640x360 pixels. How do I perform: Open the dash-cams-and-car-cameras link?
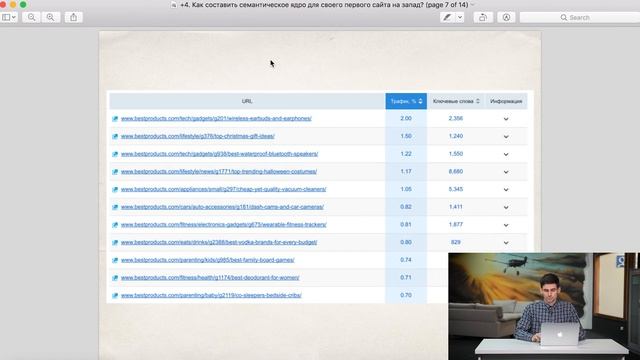[222, 207]
